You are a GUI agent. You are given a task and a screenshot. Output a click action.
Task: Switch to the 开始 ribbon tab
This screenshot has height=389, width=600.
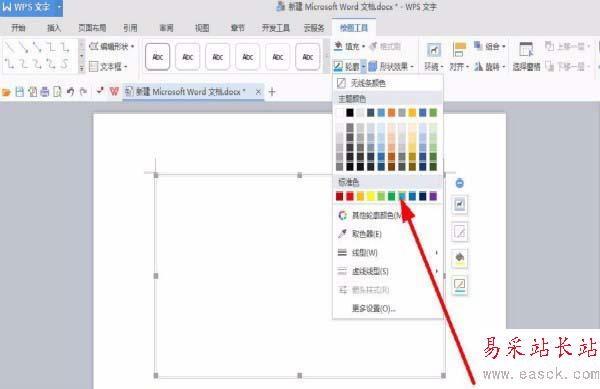click(18, 28)
